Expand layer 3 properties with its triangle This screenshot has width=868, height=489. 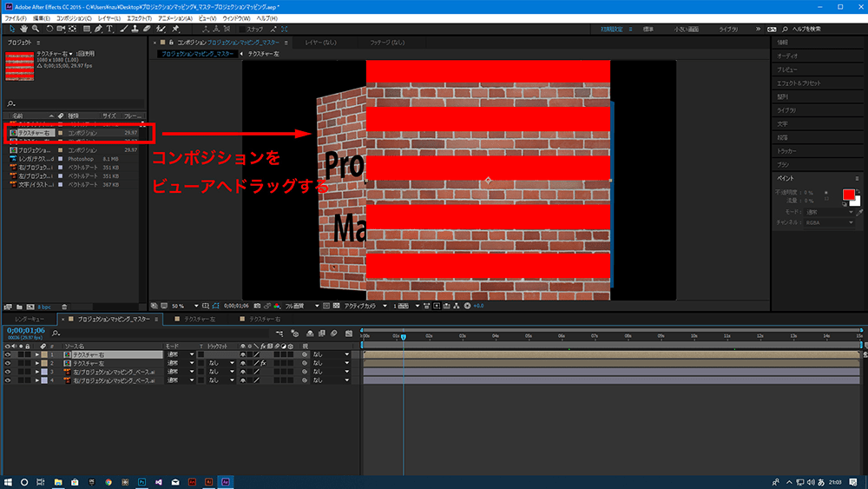(x=37, y=372)
